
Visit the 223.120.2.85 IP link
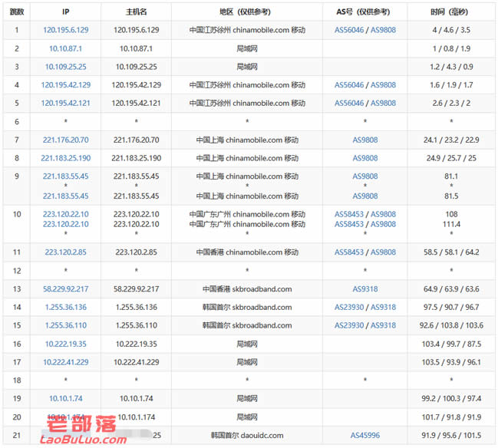tap(66, 252)
